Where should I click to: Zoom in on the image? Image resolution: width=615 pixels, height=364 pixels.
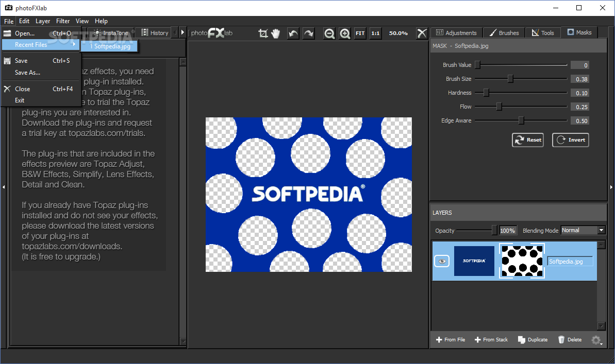[x=345, y=33]
